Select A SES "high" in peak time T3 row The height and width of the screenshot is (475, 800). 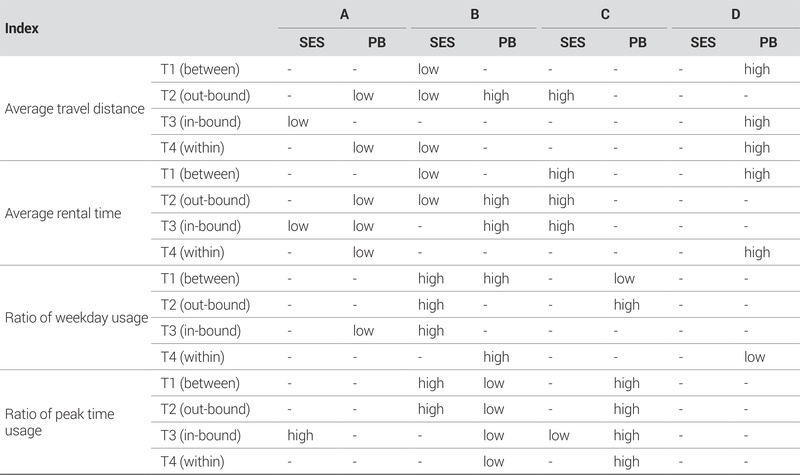(x=299, y=435)
